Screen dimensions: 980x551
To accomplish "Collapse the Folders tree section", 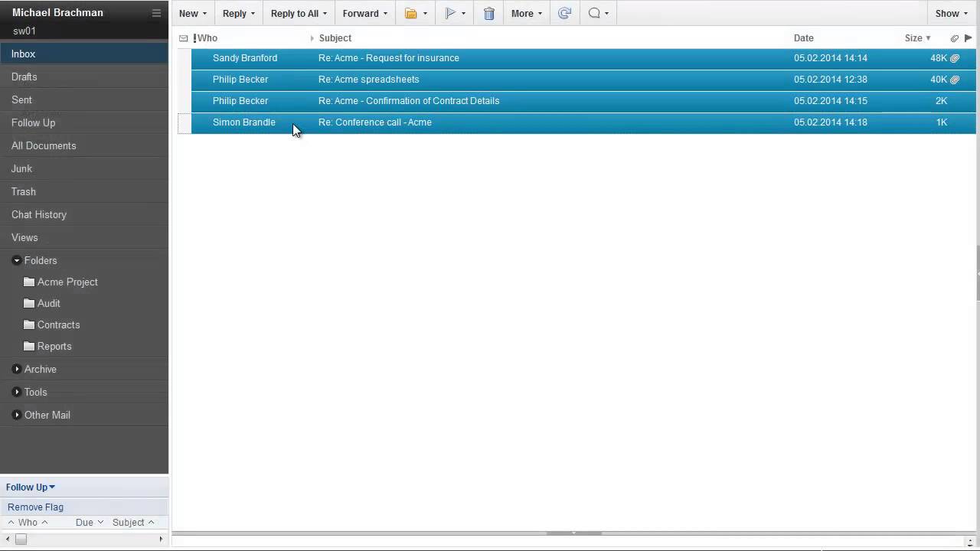I will (x=17, y=260).
